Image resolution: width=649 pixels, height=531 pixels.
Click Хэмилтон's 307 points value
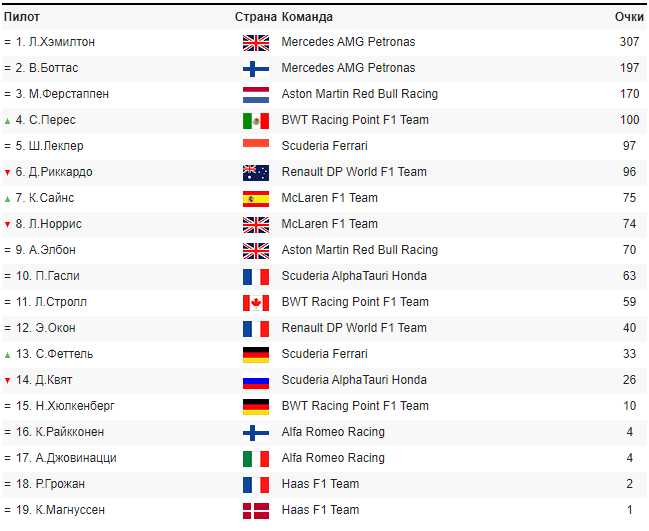pos(628,42)
